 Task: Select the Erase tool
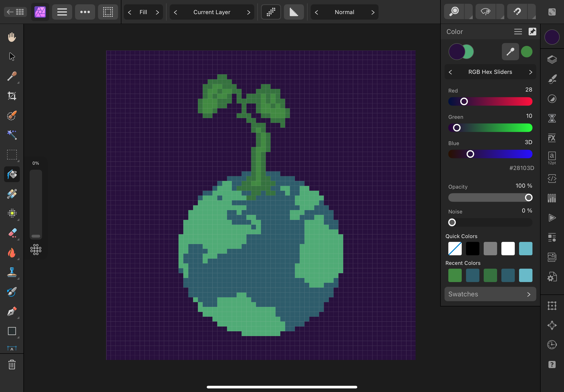coord(12,233)
